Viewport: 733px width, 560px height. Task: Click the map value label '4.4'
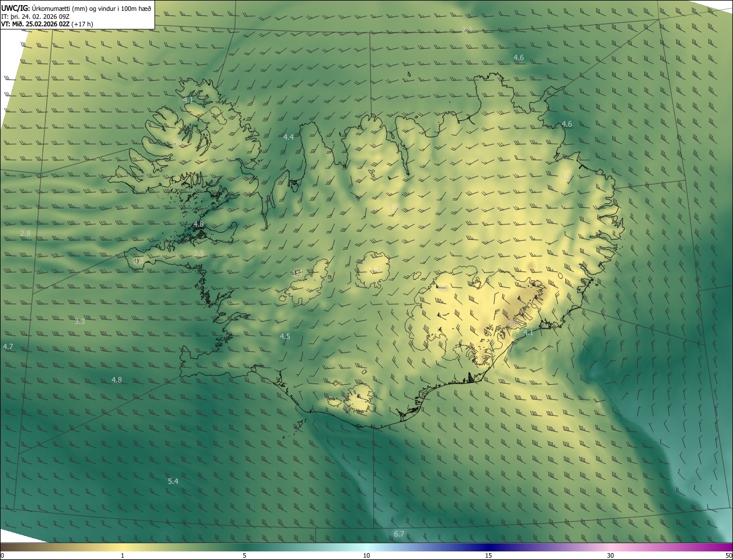coord(289,137)
